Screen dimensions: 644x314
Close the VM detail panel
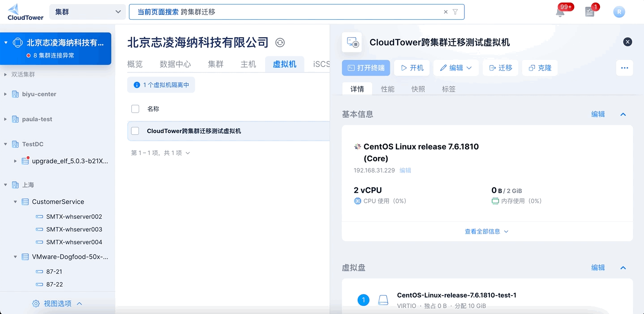click(627, 42)
